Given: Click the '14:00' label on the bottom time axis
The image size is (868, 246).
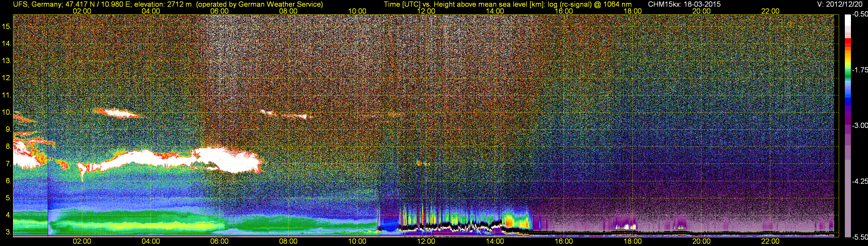Looking at the screenshot, I should [x=495, y=241].
